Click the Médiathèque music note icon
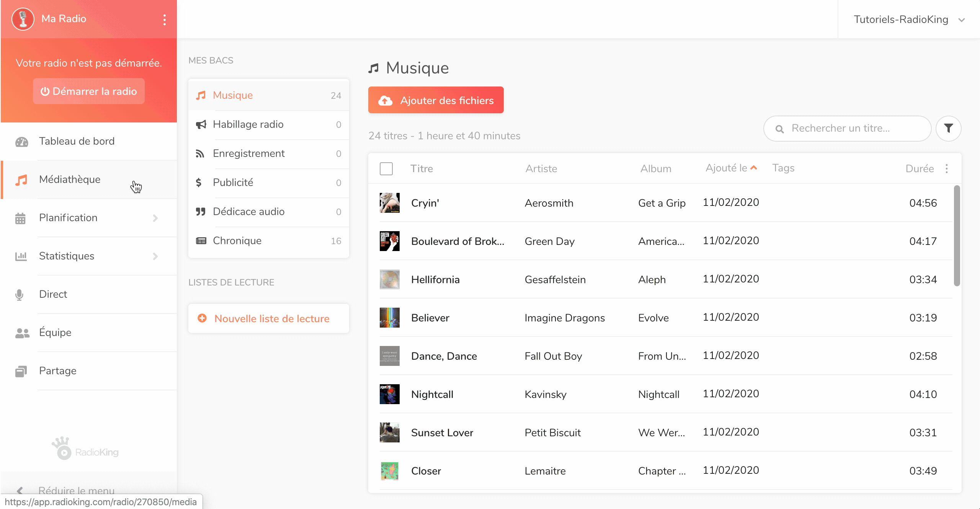Screen dimensions: 980x509 coord(21,180)
